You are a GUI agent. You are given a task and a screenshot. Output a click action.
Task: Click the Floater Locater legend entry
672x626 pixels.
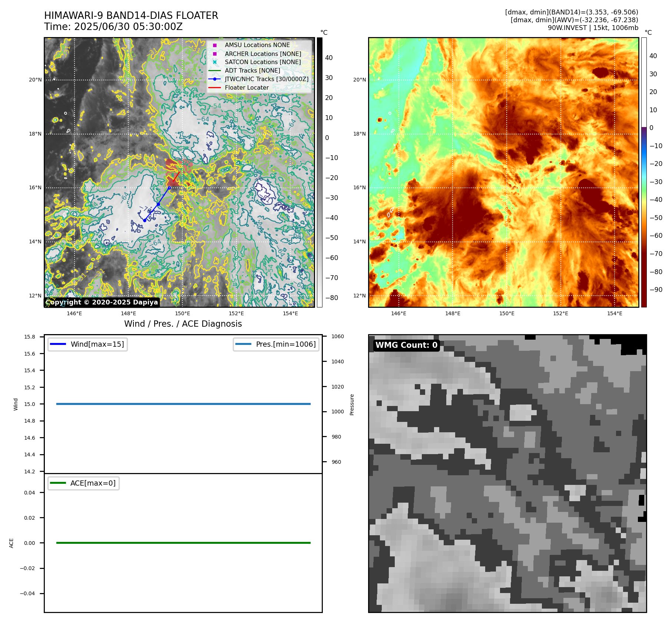247,87
